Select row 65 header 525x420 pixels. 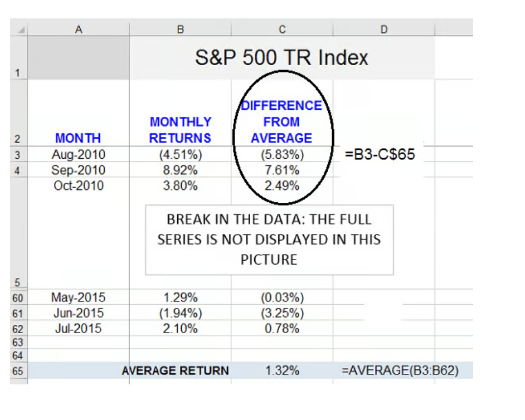pos(18,371)
